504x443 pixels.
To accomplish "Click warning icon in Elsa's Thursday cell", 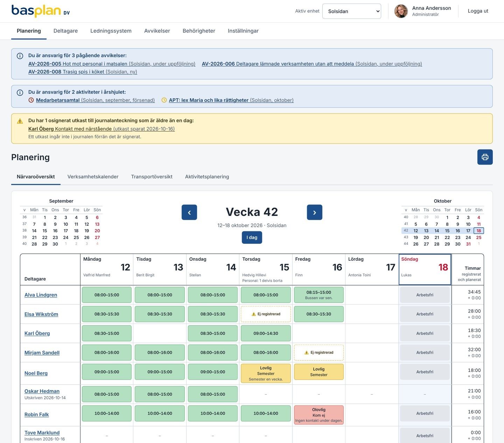I will (x=254, y=314).
